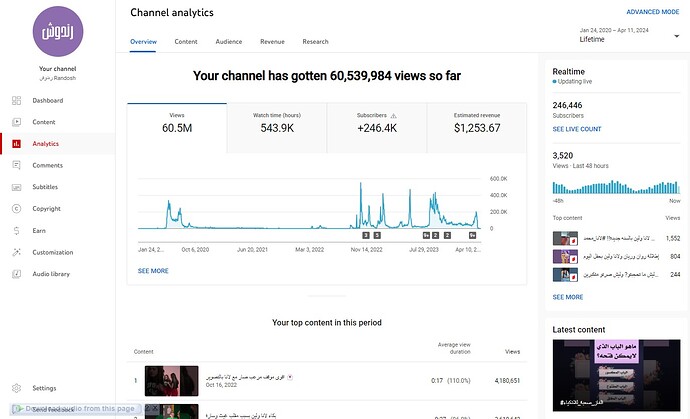
Task: Open the Comments sidebar icon
Action: tap(17, 165)
